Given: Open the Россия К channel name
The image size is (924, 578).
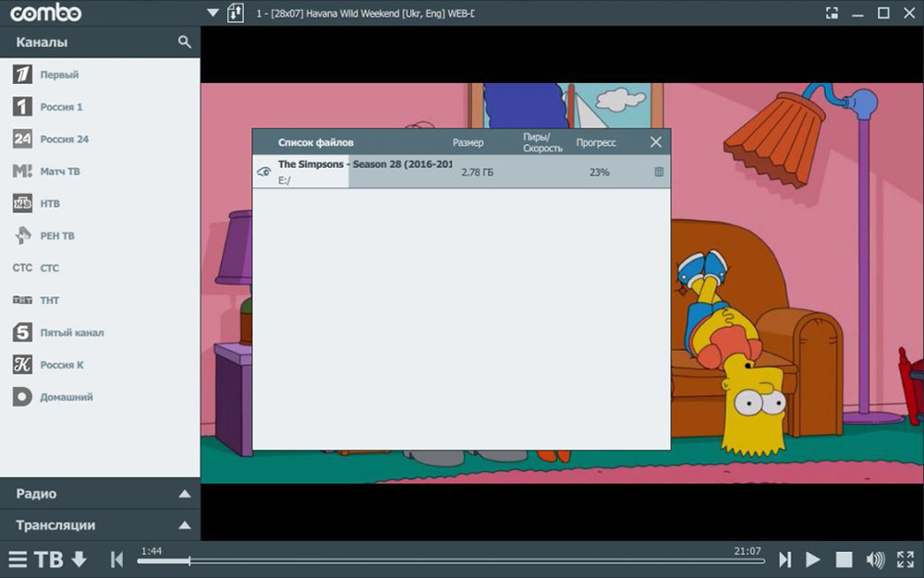Looking at the screenshot, I should coord(62,365).
